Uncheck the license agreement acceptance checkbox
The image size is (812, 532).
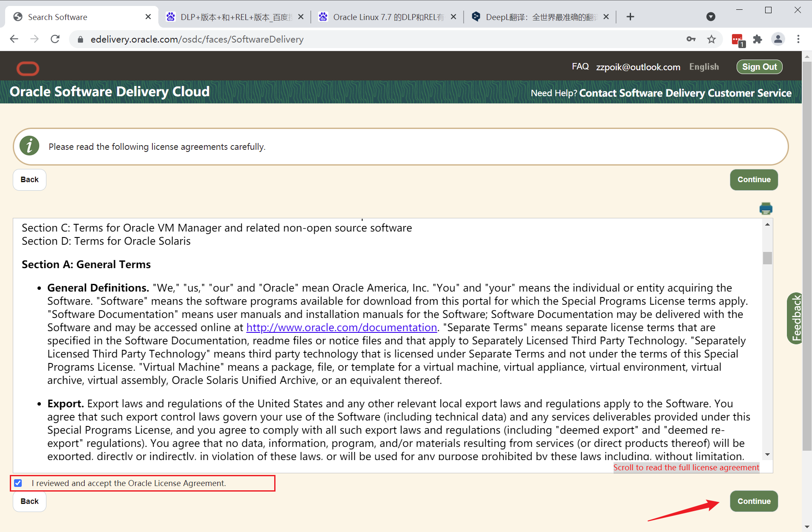[18, 483]
